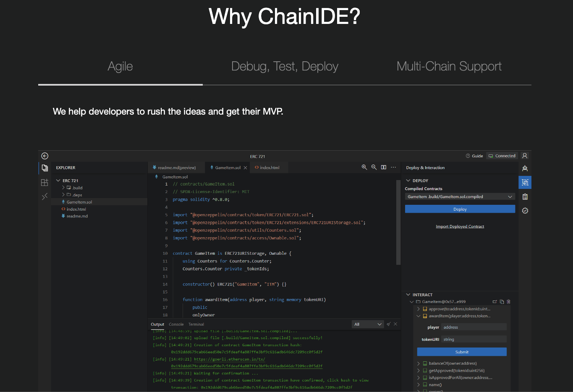The height and width of the screenshot is (392, 573).
Task: Open the robot icon in right sidebar
Action: tap(525, 168)
